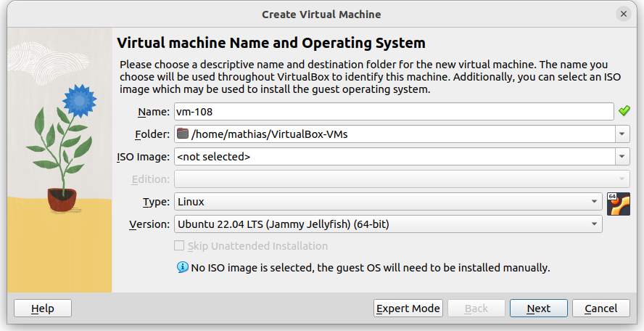Click the Create Virtual Machine title bar
This screenshot has width=644, height=331.
point(321,15)
